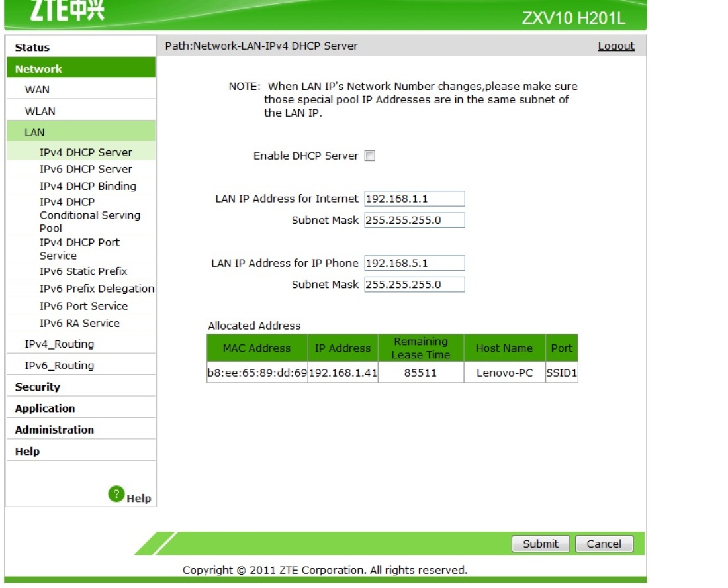The height and width of the screenshot is (588, 728).
Task: Focus the LAN IP Address for IP Phone field
Action: point(414,263)
